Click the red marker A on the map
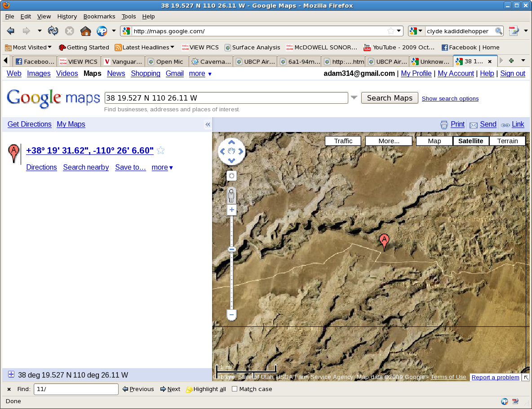The width and height of the screenshot is (532, 409). pos(384,241)
